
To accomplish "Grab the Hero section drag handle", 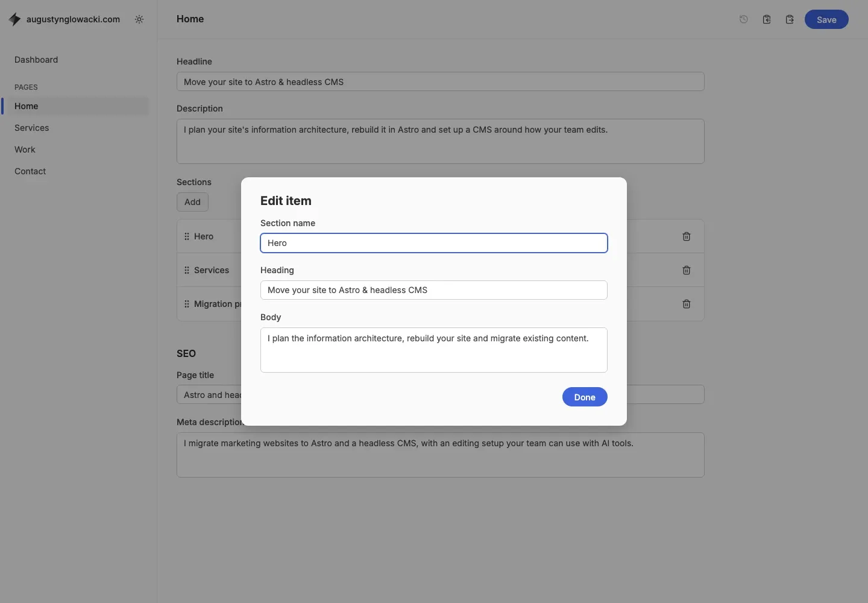I will point(187,236).
